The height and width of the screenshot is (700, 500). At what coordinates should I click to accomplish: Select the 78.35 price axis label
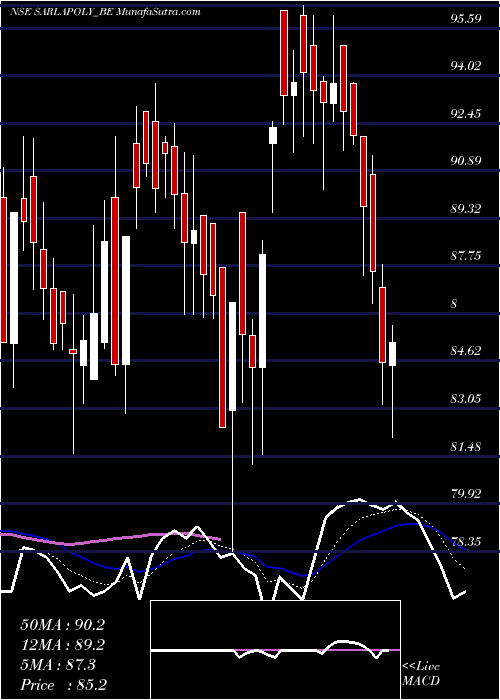coord(466,542)
